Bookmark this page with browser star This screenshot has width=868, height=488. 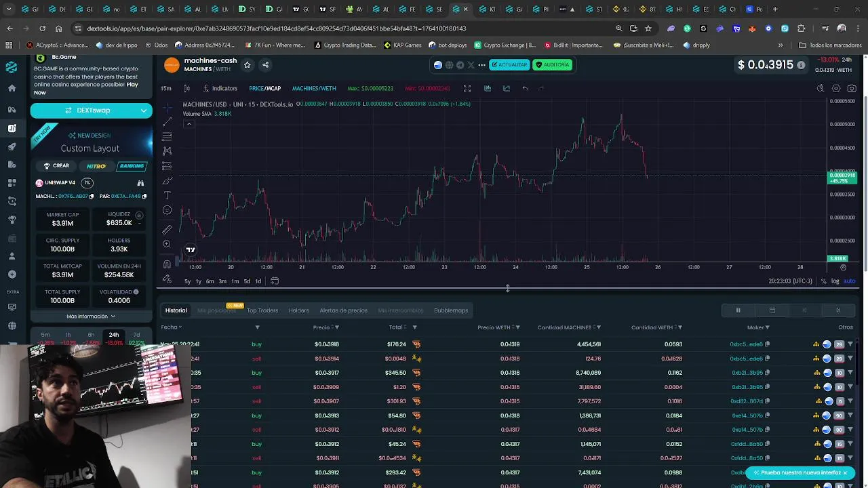pos(648,28)
